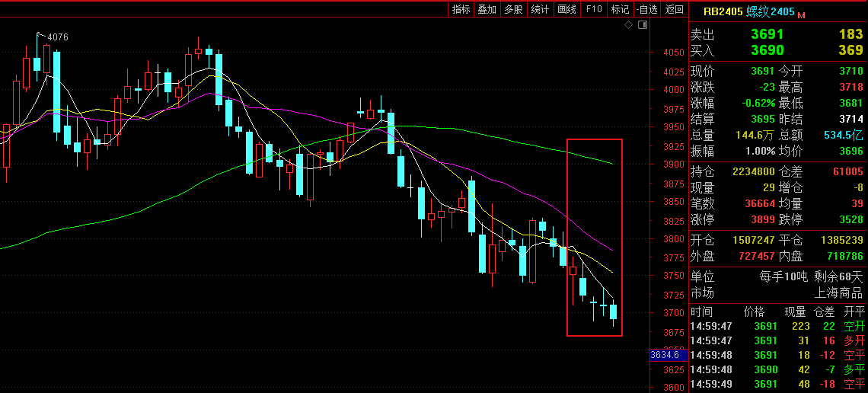This screenshot has height=393, width=868.
Task: Toggle the side panel layout icon
Action: [x=643, y=25]
